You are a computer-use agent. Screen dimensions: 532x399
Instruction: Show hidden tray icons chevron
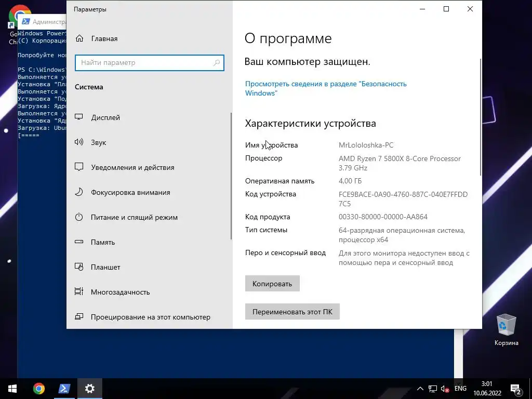[420, 389]
